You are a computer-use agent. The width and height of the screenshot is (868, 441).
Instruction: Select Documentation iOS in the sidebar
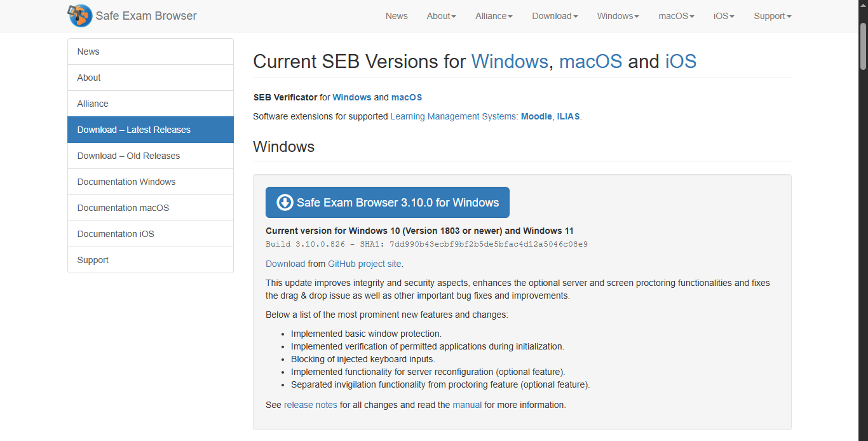116,234
